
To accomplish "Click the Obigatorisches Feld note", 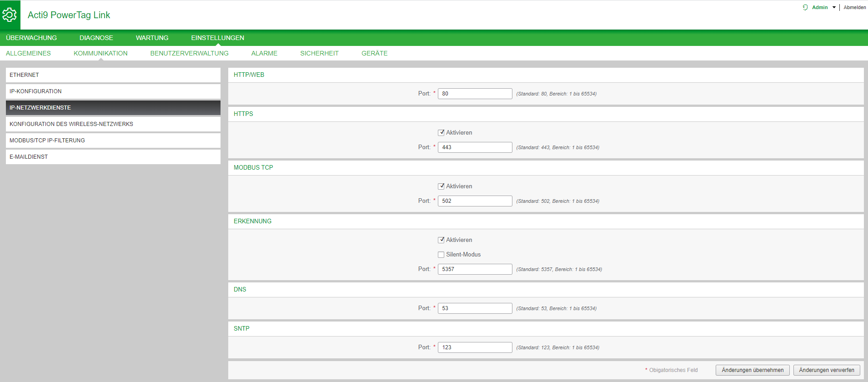I will point(671,370).
